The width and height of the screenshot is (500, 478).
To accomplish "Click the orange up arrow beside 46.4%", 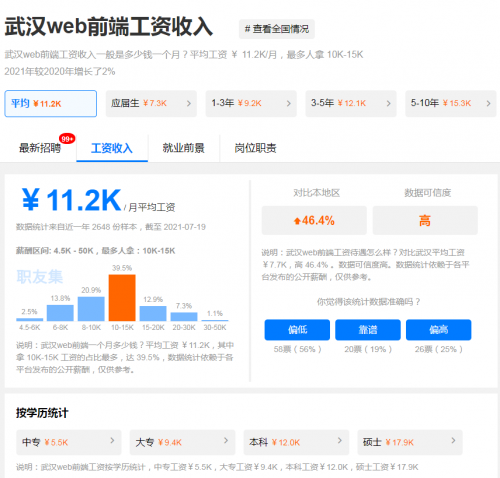I will (297, 221).
